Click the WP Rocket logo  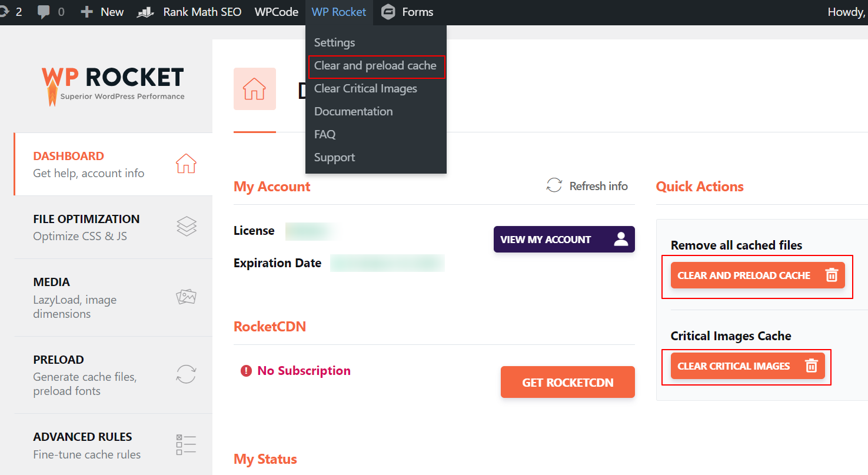(x=113, y=86)
